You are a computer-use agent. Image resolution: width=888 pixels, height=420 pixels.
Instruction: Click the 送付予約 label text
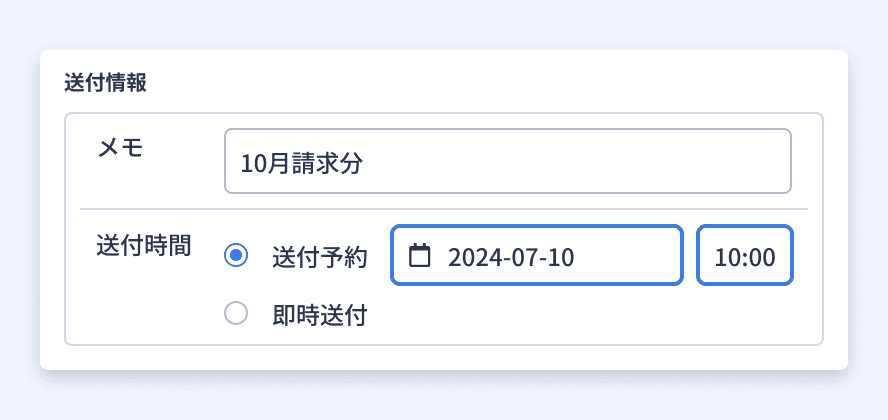click(x=320, y=258)
